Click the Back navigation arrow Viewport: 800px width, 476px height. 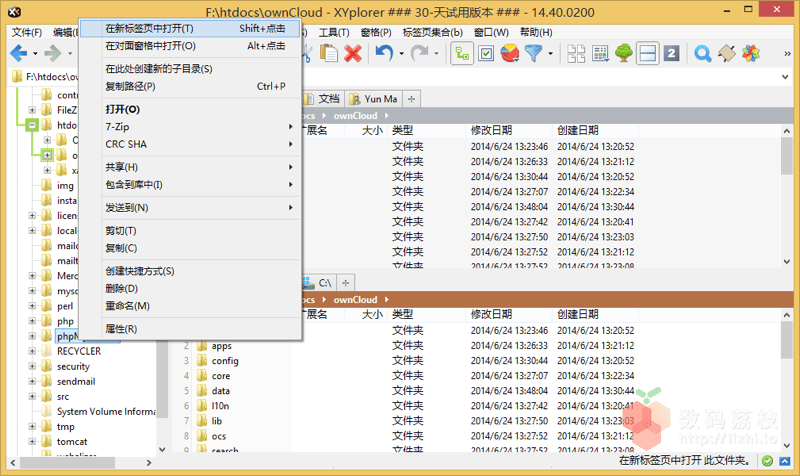click(x=18, y=53)
